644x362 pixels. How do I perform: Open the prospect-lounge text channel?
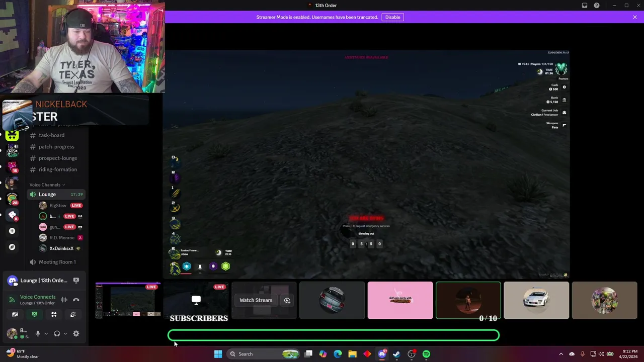pos(58,158)
